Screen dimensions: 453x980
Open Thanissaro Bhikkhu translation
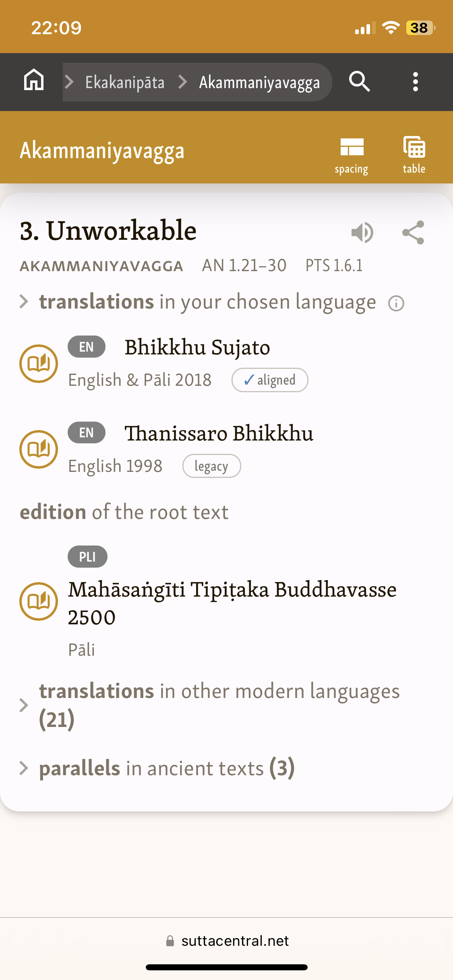(x=219, y=433)
